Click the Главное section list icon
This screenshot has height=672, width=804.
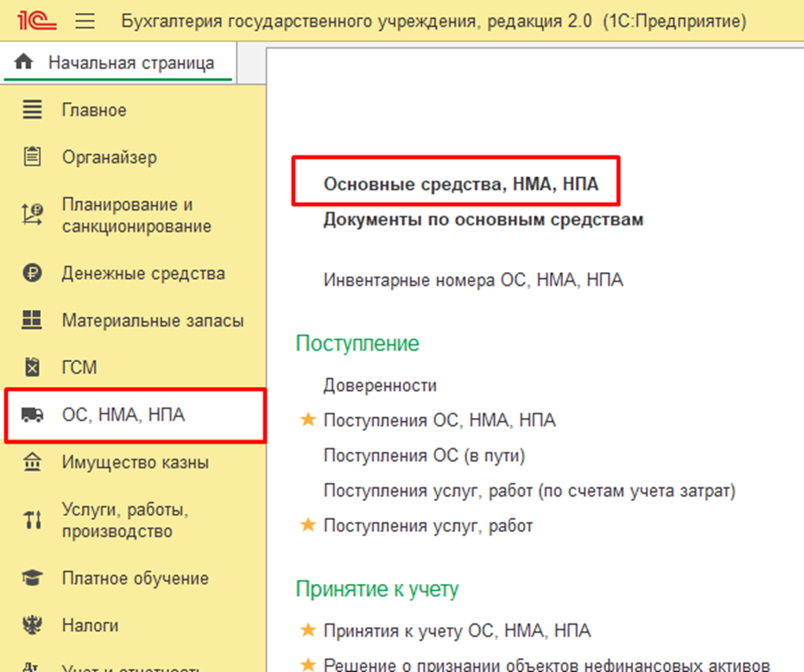click(x=32, y=110)
